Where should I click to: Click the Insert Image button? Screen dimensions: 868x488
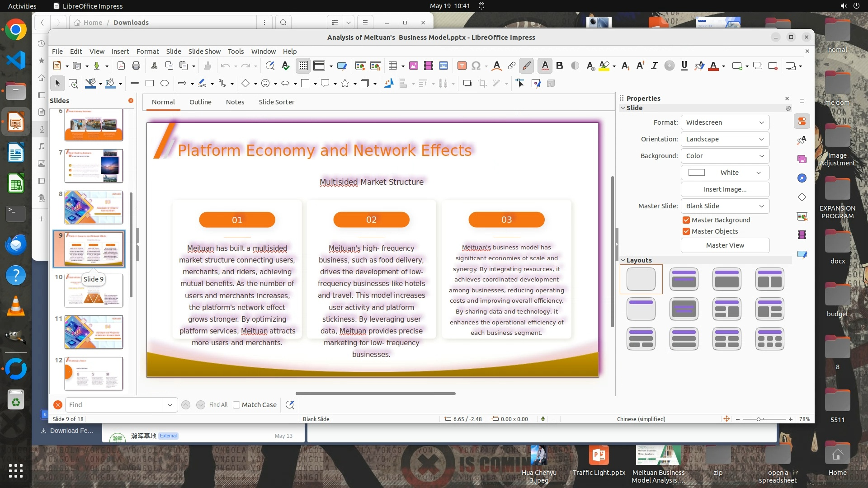(x=725, y=189)
